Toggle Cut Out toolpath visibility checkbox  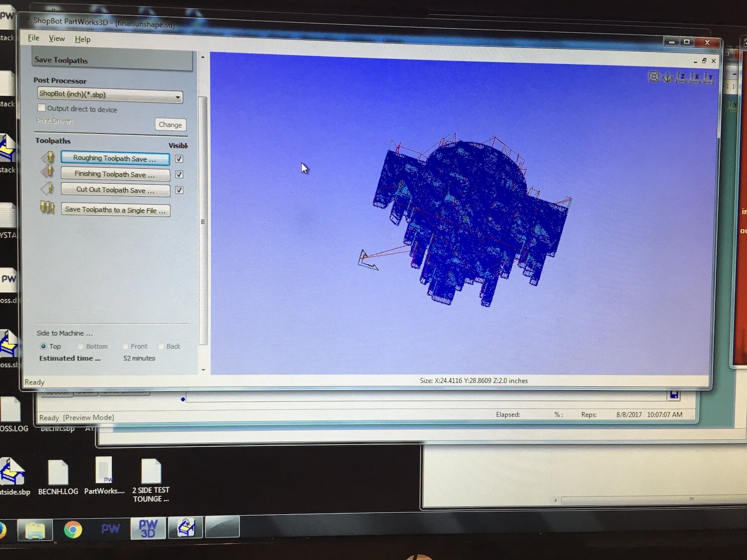tap(179, 190)
